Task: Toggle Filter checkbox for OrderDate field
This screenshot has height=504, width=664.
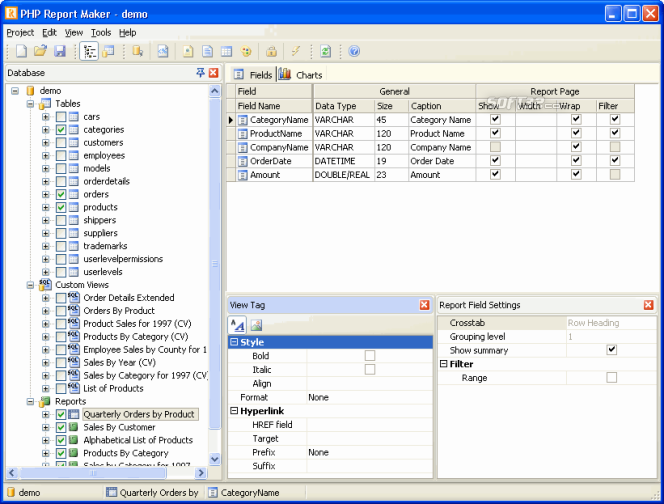Action: pos(615,161)
